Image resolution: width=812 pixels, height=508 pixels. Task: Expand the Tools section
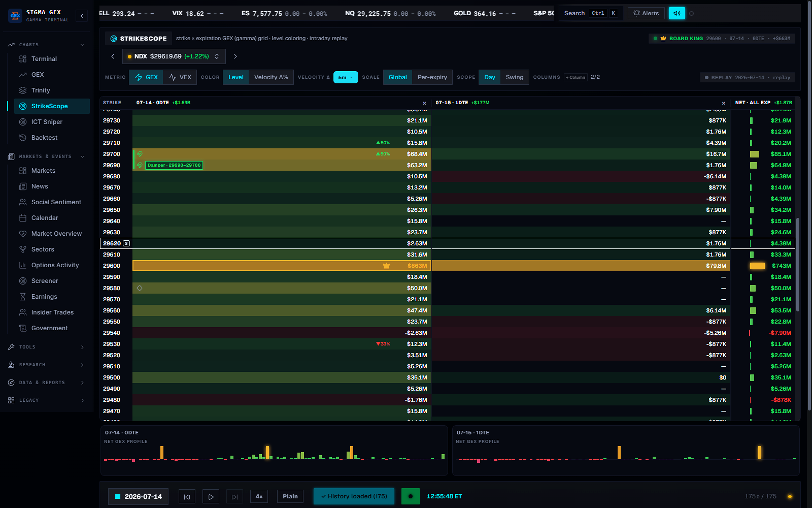(47, 347)
